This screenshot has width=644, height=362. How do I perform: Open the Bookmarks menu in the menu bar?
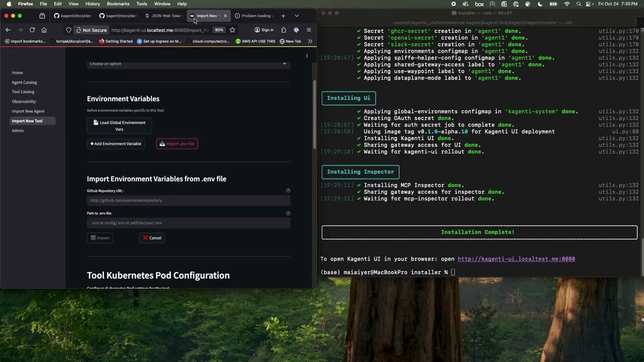118,4
